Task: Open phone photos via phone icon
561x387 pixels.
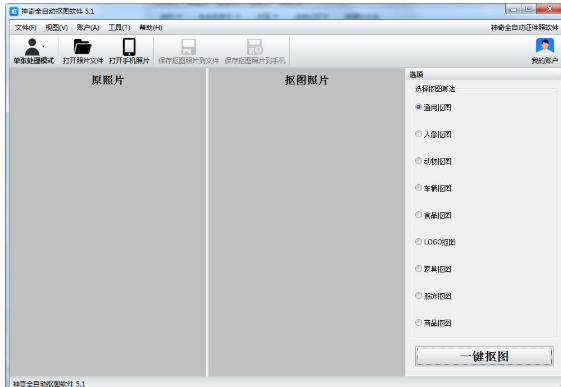Action: coord(129,47)
